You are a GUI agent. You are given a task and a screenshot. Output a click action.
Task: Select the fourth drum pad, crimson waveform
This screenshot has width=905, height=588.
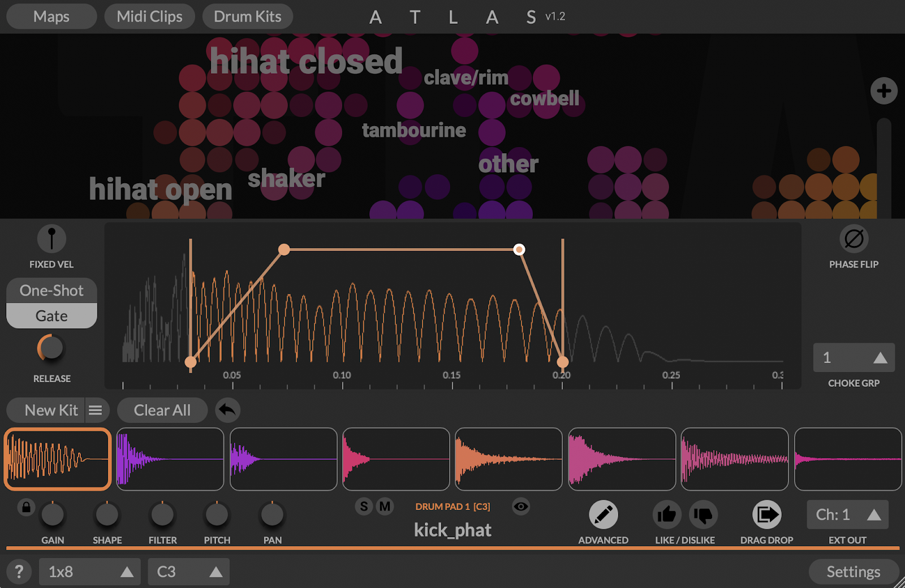396,459
